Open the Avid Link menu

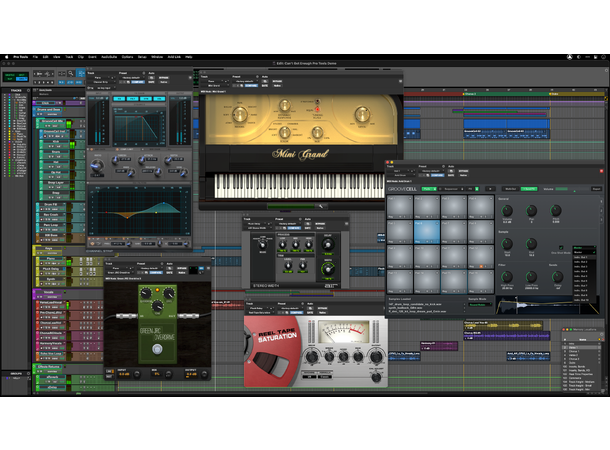pyautogui.click(x=174, y=57)
